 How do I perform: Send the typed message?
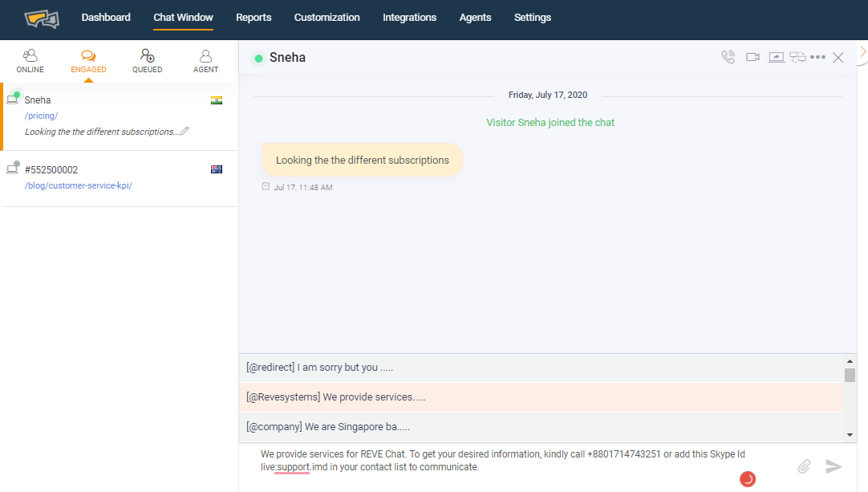834,466
